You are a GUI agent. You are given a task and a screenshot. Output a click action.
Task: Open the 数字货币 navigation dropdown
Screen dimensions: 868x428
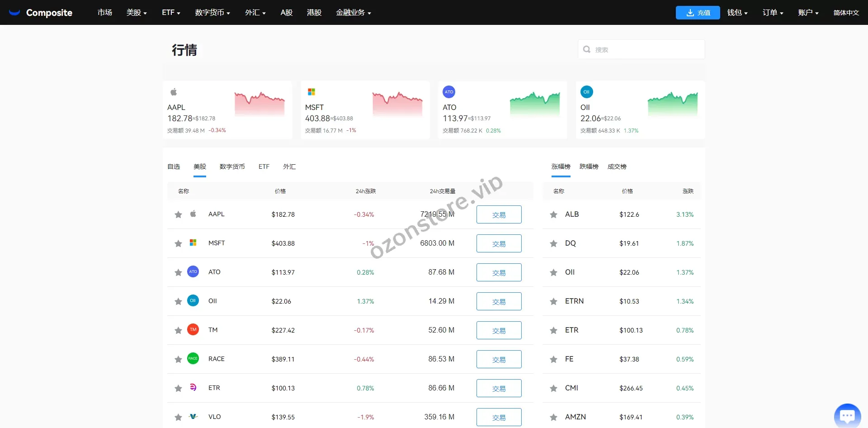(212, 13)
